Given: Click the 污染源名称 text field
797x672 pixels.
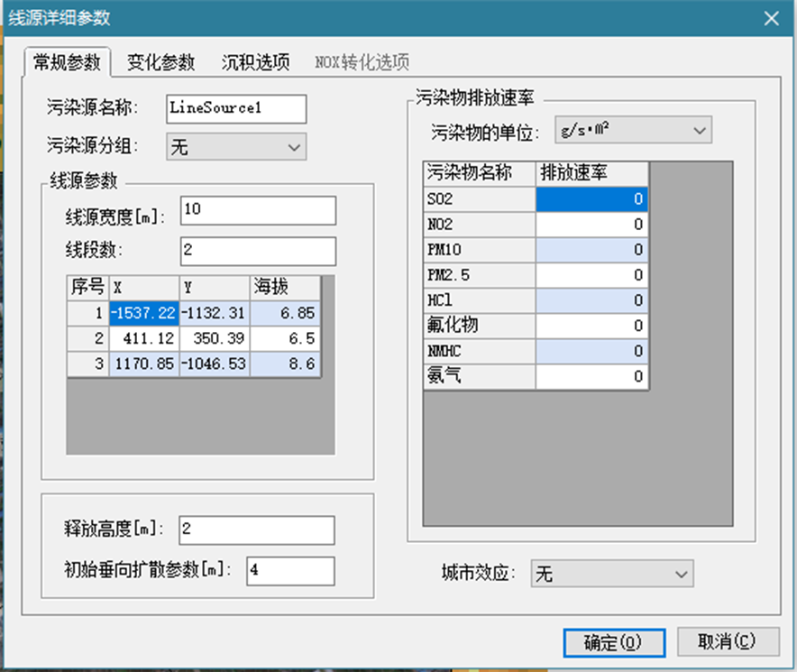Looking at the screenshot, I should coord(236,108).
